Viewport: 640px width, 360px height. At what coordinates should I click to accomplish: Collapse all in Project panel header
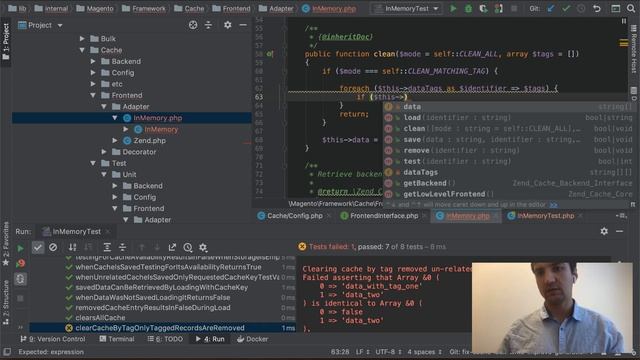point(208,25)
